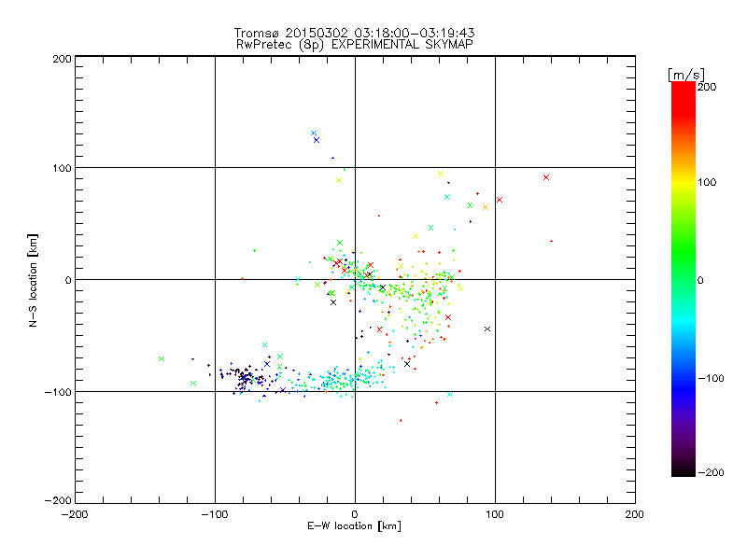Viewport: 747px width, 560px height.
Task: Select the yellow X just below 100 km north
Action: click(x=441, y=174)
